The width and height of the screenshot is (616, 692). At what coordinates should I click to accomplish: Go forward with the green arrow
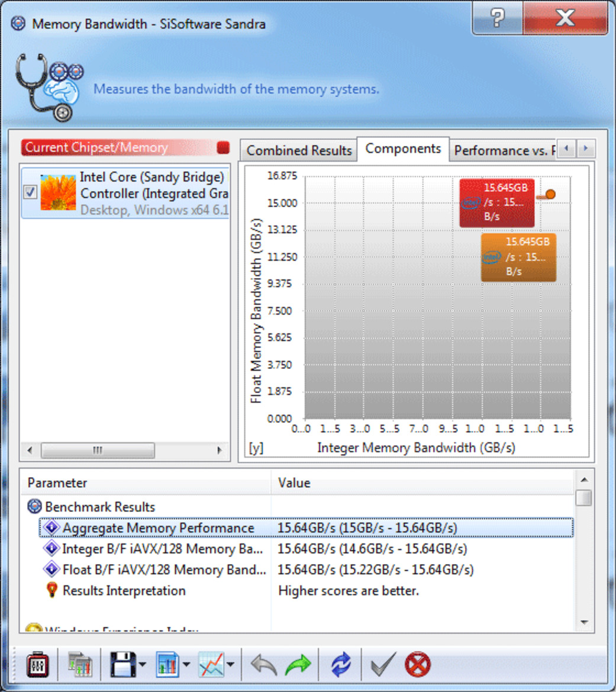298,665
